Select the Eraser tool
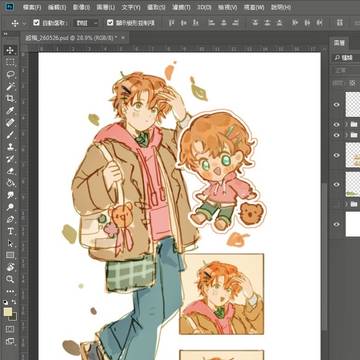The height and width of the screenshot is (360, 360). [x=10, y=171]
